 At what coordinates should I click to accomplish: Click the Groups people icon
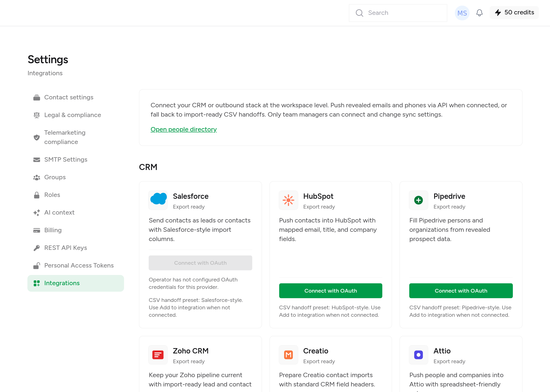click(x=37, y=177)
